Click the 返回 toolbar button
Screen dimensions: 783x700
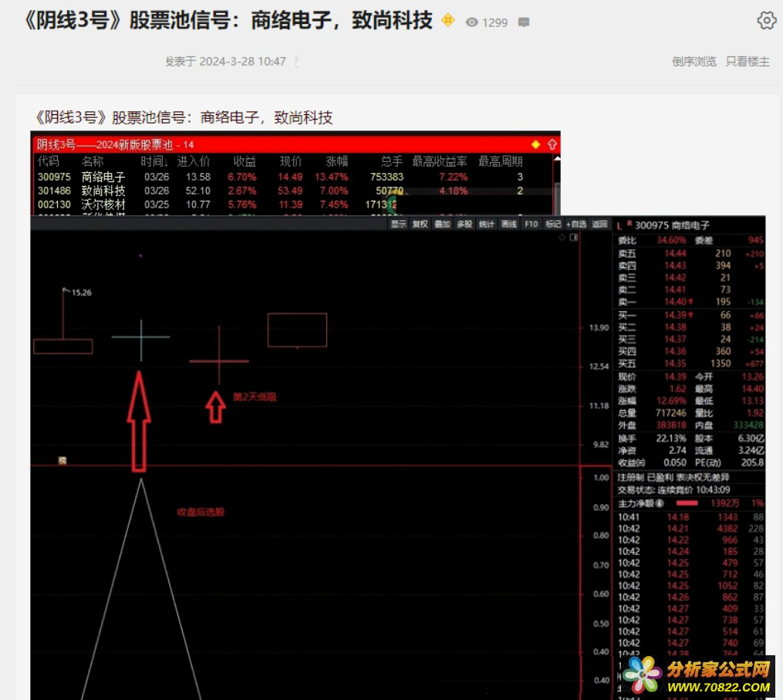click(x=599, y=224)
